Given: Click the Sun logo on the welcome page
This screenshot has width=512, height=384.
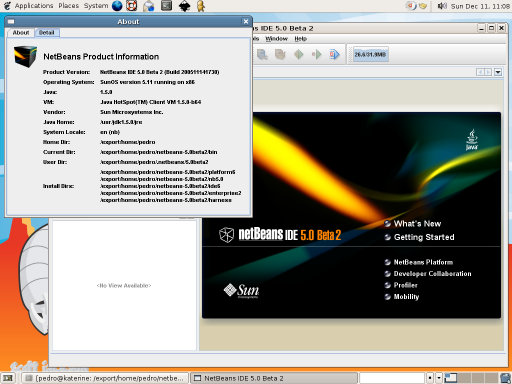Looking at the screenshot, I should click(241, 291).
